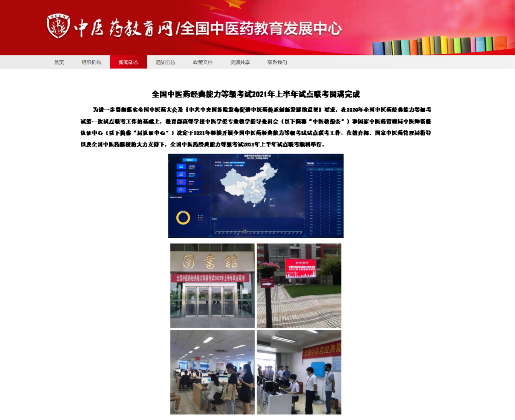The width and height of the screenshot is (515, 420).
Task: Click the first blue download icon in the dashboard stats
Action: click(x=181, y=166)
